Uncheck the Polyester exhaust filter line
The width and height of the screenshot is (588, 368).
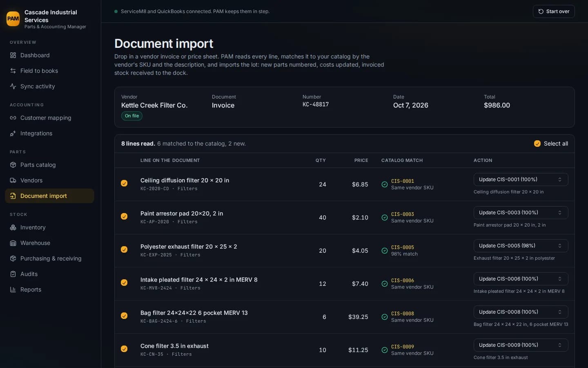(x=124, y=249)
